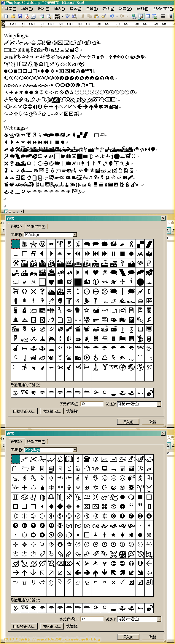Open the 格式 (Format) menu
The height and width of the screenshot is (644, 175).
(x=75, y=9)
